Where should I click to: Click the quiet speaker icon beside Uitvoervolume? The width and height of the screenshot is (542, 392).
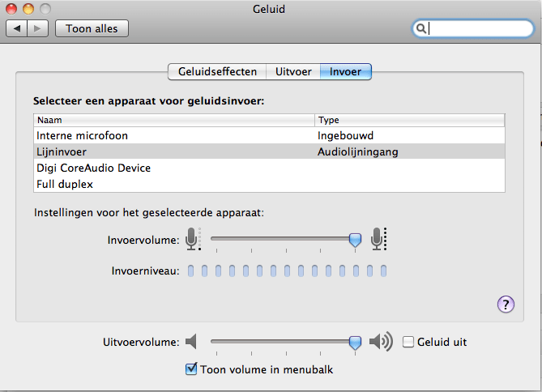coord(191,342)
